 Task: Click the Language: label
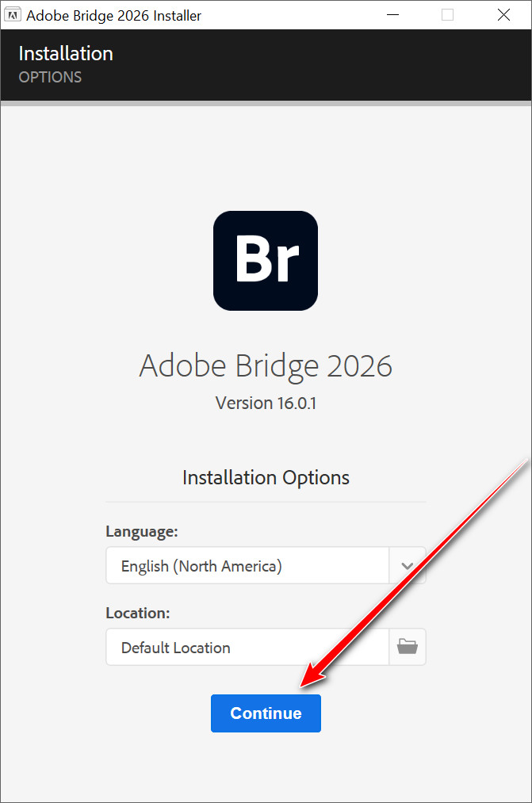coord(142,531)
